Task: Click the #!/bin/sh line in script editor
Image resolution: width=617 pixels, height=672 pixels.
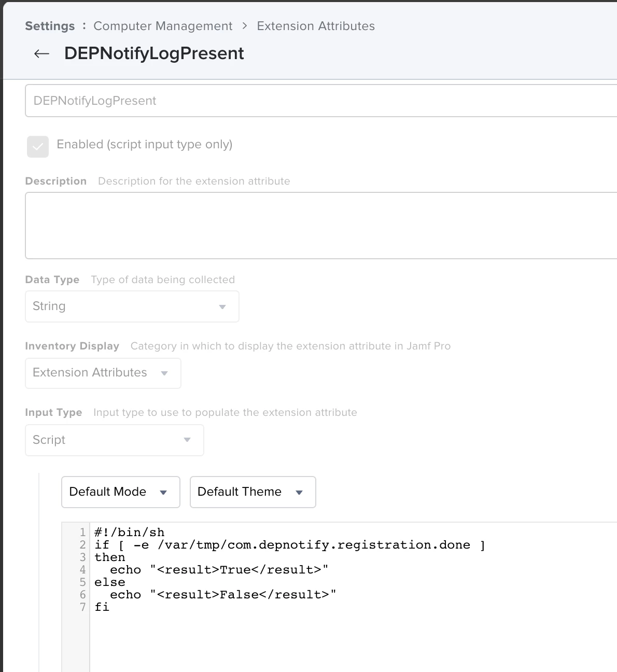Action: [x=130, y=533]
